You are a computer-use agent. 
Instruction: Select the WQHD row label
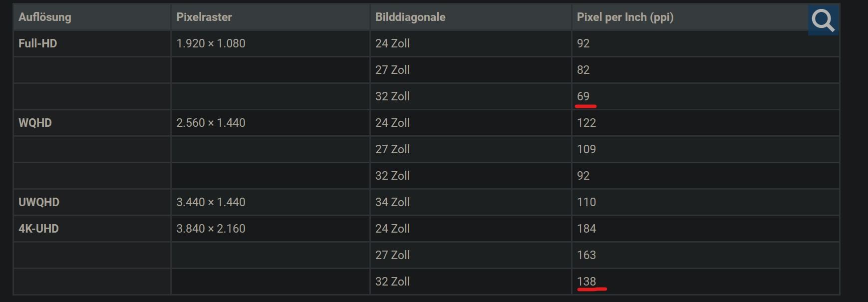tap(35, 123)
